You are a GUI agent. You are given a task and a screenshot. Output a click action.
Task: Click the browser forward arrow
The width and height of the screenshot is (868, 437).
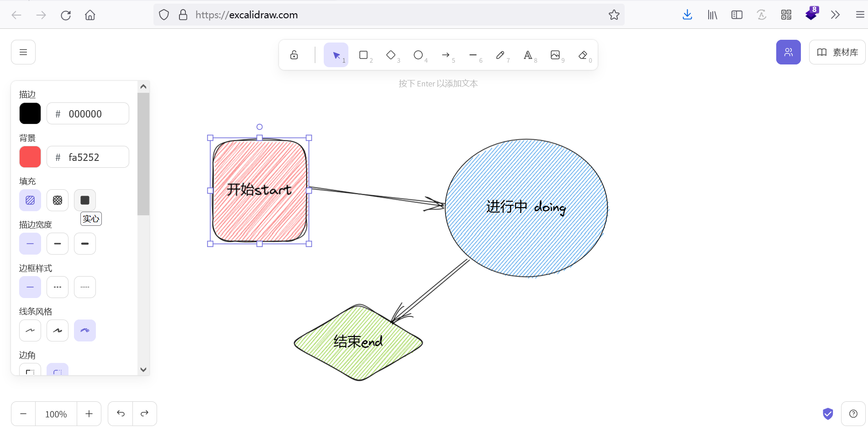(41, 15)
